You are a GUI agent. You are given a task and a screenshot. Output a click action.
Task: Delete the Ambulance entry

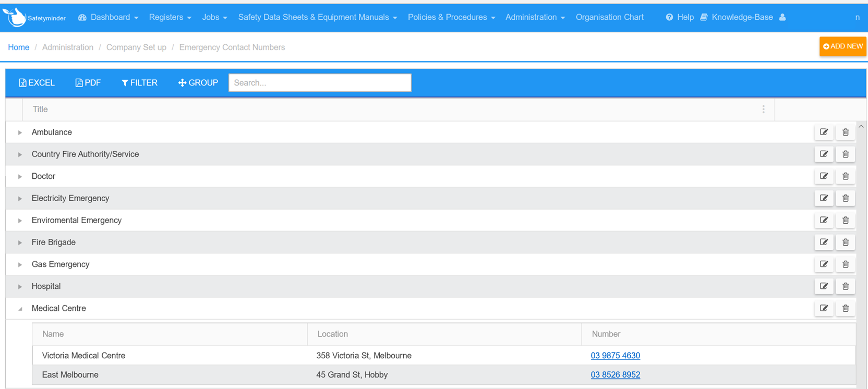click(846, 132)
